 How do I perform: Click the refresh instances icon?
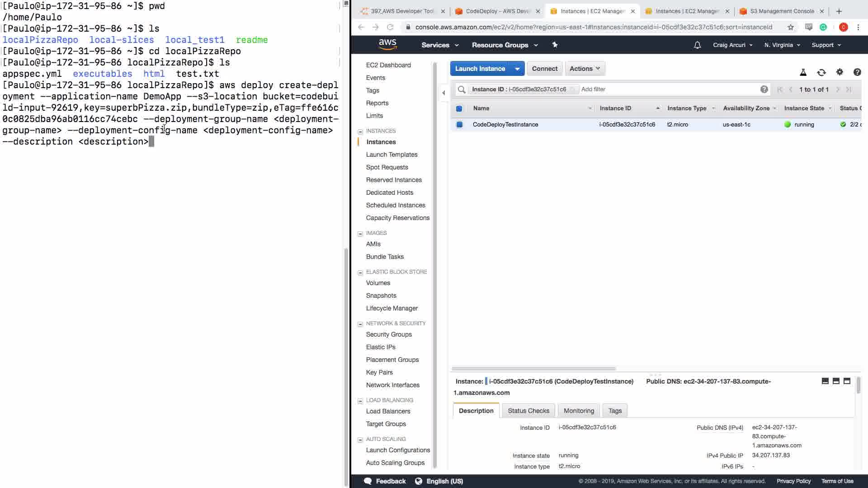point(821,72)
